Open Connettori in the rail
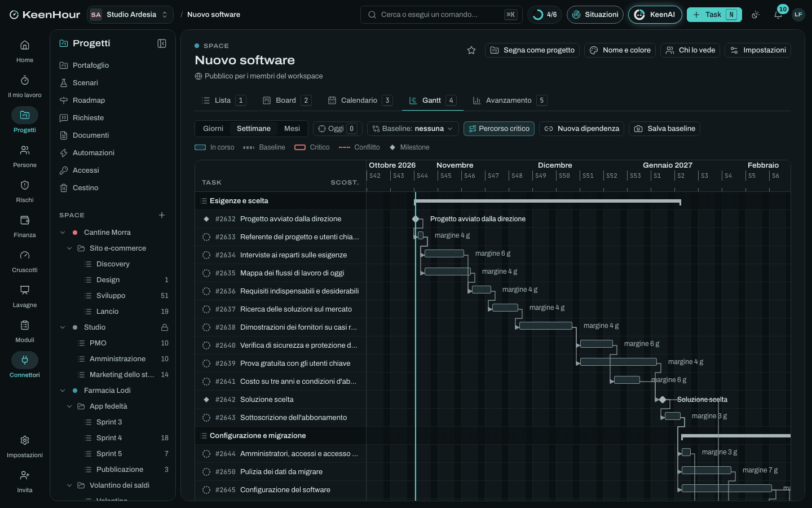The width and height of the screenshot is (812, 508). click(25, 366)
